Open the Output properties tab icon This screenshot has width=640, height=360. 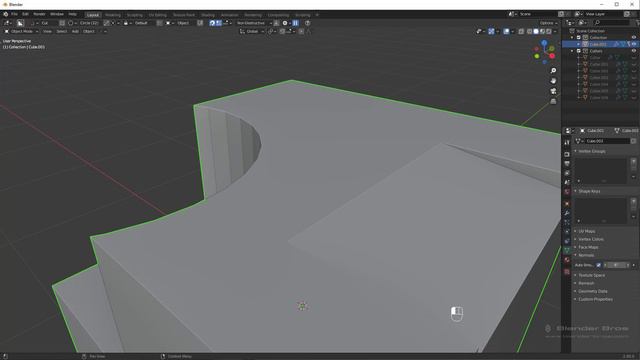(x=567, y=164)
